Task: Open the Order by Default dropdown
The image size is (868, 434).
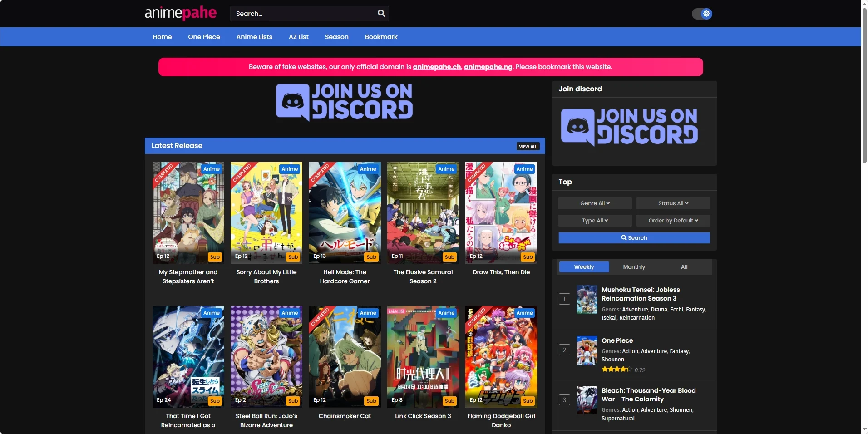Action: 673,221
